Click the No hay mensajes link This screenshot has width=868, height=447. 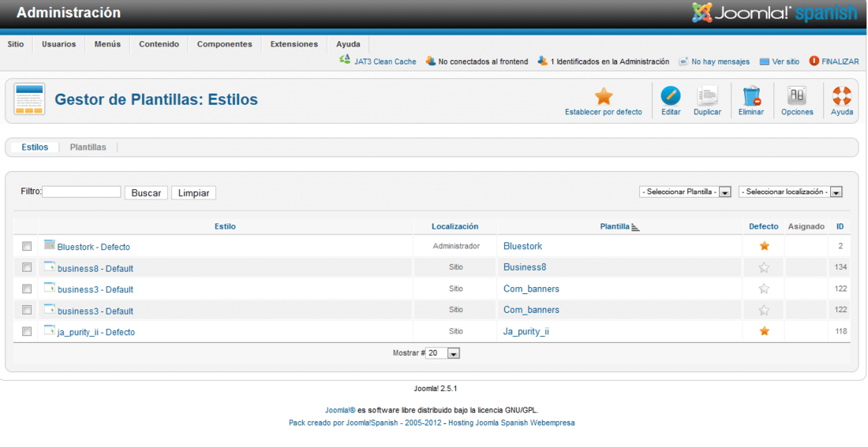point(720,62)
